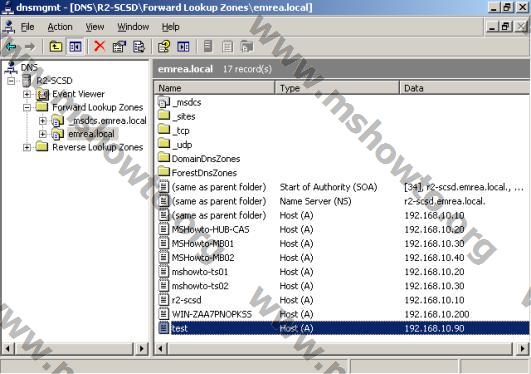Select the ForestDnsZones folder
The height and width of the screenshot is (374, 531).
point(198,173)
